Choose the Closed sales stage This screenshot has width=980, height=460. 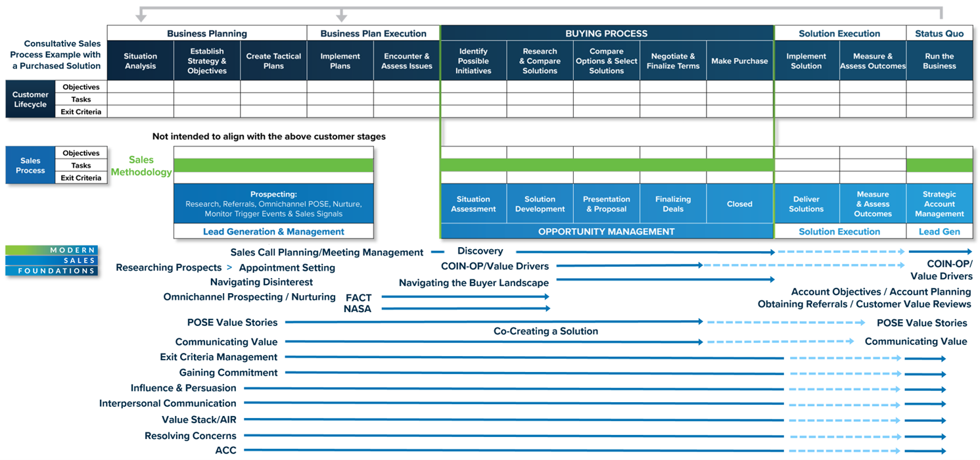pyautogui.click(x=739, y=204)
